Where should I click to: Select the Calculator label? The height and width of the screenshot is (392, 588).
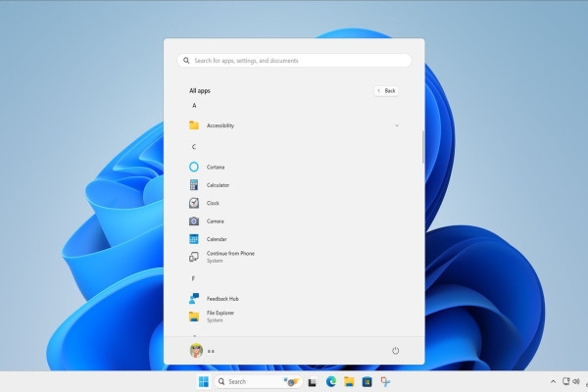218,185
